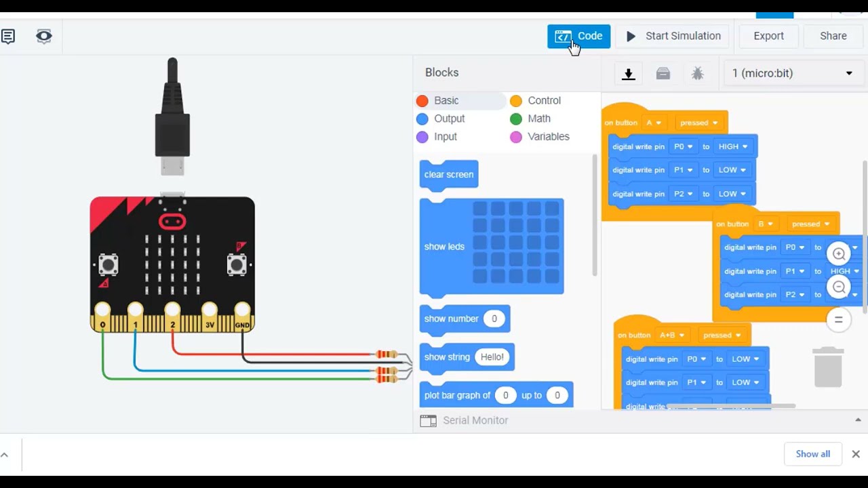Viewport: 868px width, 488px height.
Task: Select the USB cable connector
Action: [x=172, y=117]
